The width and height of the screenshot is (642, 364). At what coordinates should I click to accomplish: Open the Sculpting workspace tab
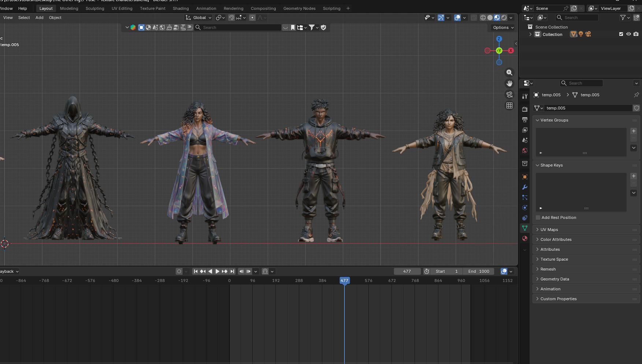pos(95,8)
